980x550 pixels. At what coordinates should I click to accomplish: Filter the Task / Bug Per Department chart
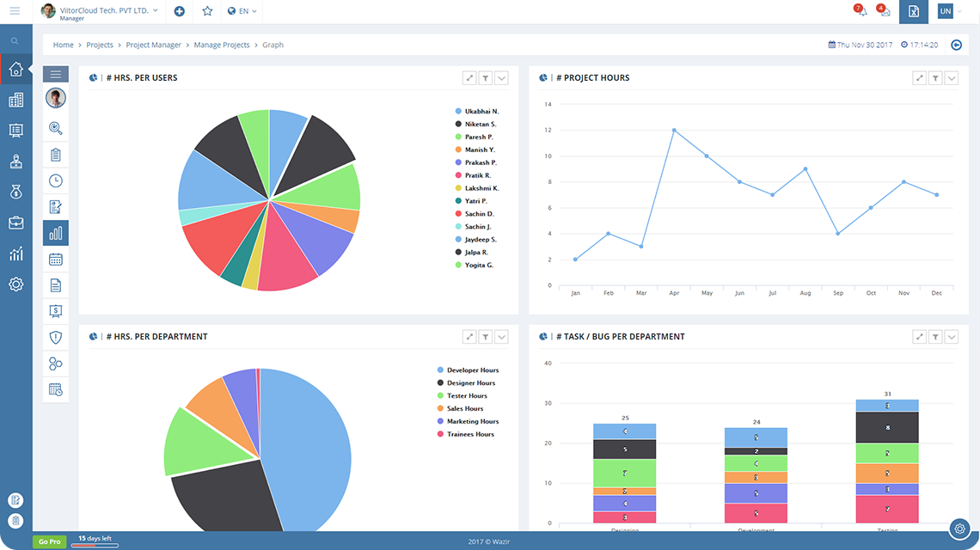(x=935, y=337)
